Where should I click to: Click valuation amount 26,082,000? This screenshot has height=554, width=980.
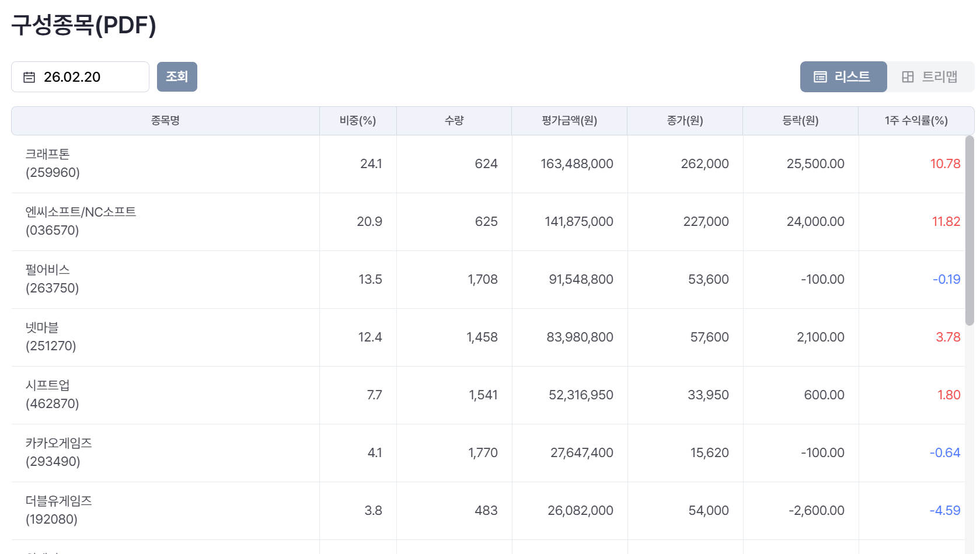click(580, 510)
